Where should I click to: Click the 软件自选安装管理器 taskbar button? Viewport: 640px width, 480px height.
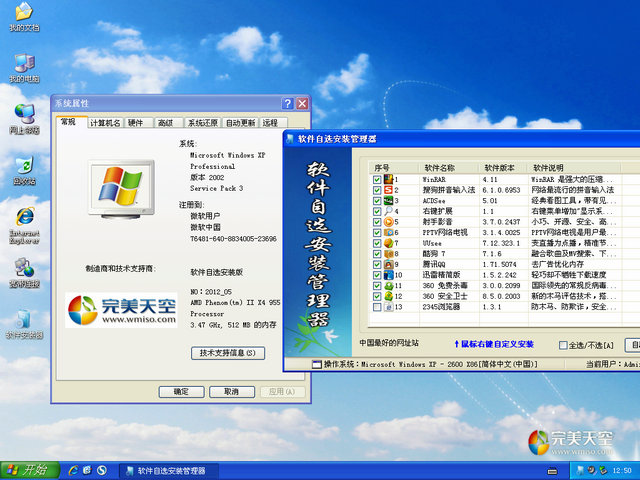pyautogui.click(x=169, y=471)
